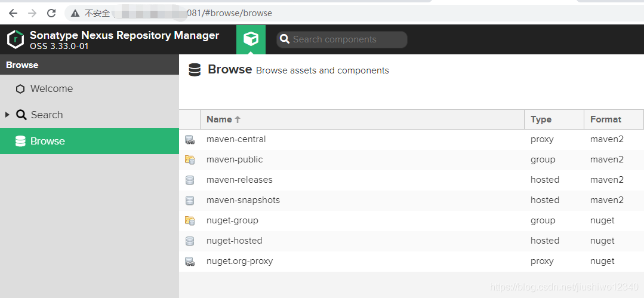Click the Sonatype Nexus Repository Manager title
Image resolution: width=644 pixels, height=298 pixels.
(125, 35)
